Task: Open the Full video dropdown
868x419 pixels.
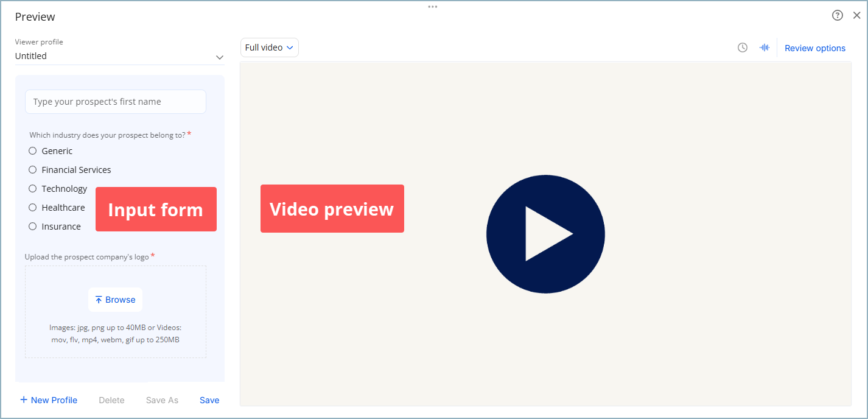Action: 269,47
